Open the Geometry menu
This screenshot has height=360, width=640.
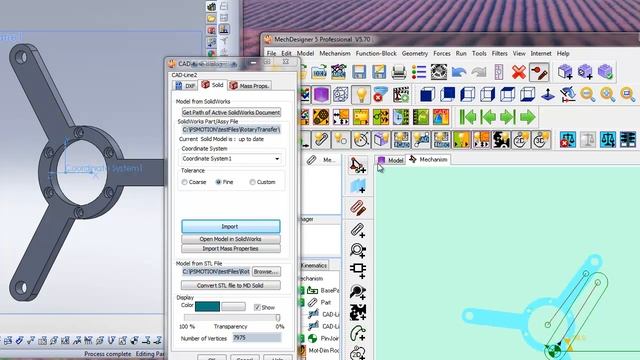coord(415,53)
